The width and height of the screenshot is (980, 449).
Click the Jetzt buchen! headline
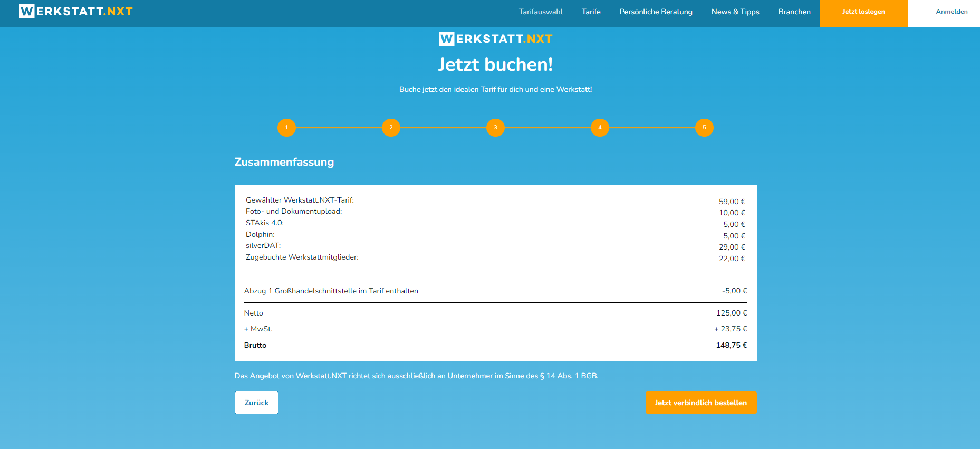coord(495,64)
